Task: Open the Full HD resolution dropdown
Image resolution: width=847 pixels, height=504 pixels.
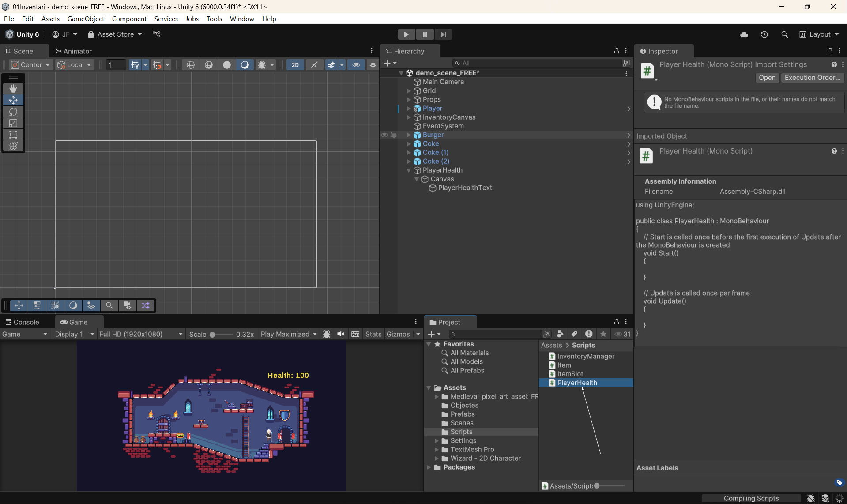Action: [x=140, y=334]
